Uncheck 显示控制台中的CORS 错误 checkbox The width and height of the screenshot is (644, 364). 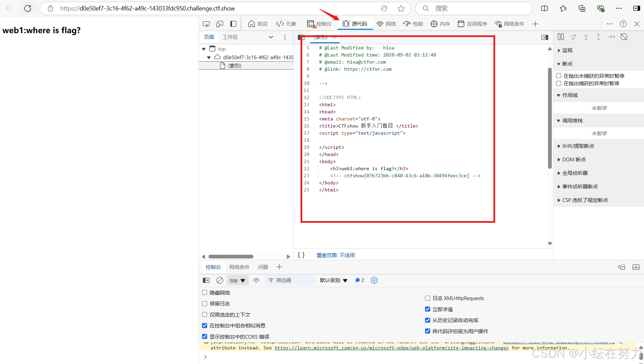click(204, 337)
